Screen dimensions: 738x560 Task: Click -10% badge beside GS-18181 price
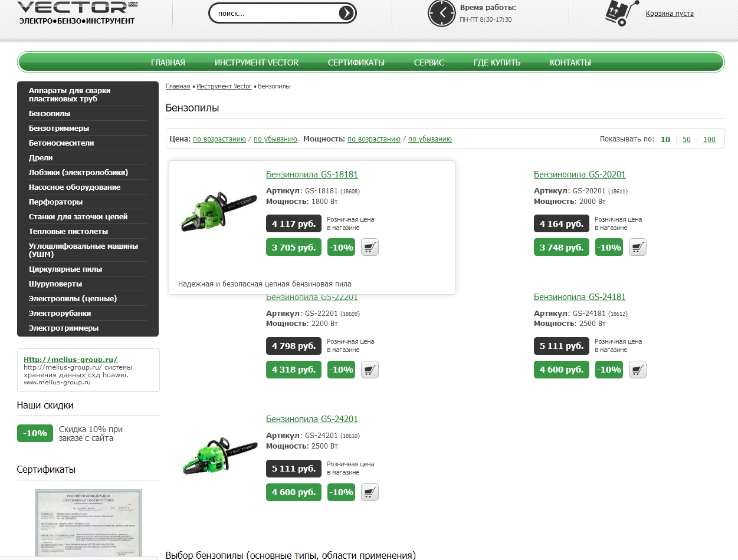point(341,248)
